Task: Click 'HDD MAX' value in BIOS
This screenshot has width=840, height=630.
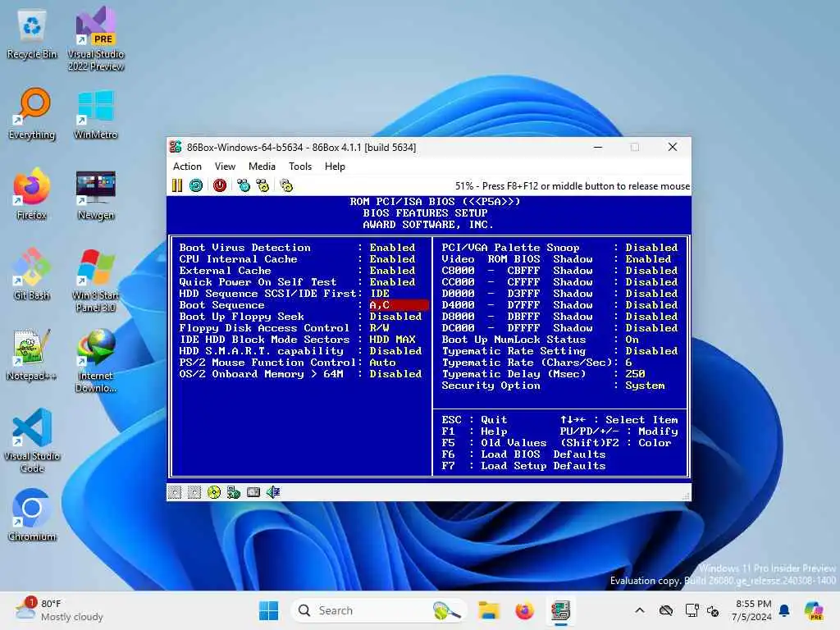Action: (x=393, y=339)
